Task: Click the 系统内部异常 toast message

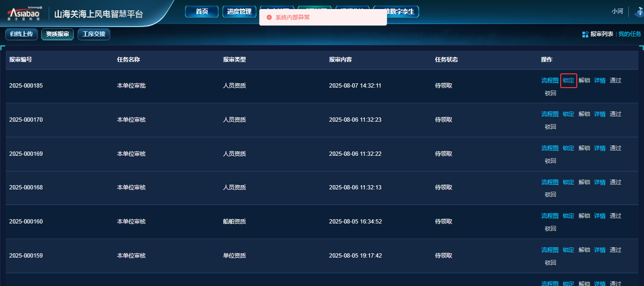Action: click(x=292, y=17)
